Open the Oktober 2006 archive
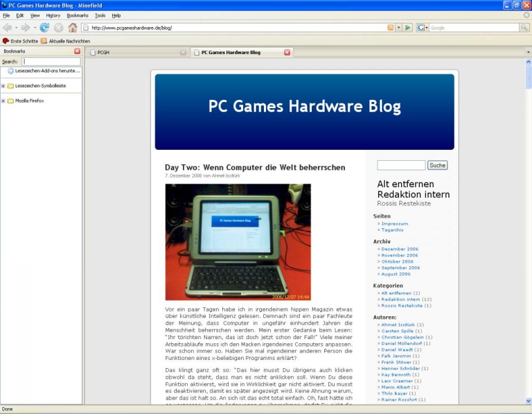The height and width of the screenshot is (414, 532). coord(398,262)
